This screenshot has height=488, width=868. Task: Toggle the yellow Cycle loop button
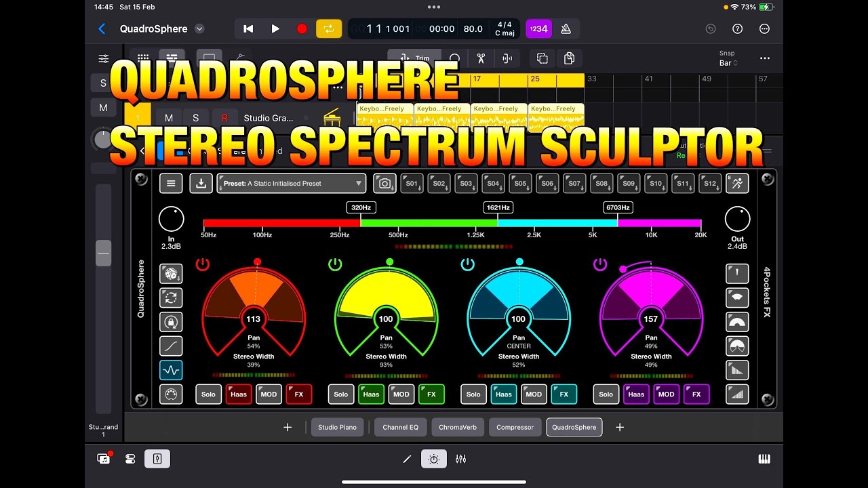tap(329, 28)
